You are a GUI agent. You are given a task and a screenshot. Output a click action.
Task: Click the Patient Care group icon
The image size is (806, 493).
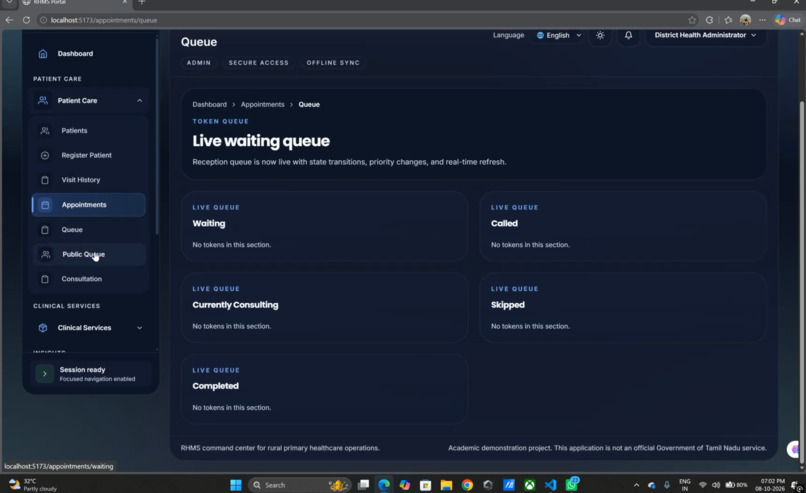pyautogui.click(x=43, y=100)
